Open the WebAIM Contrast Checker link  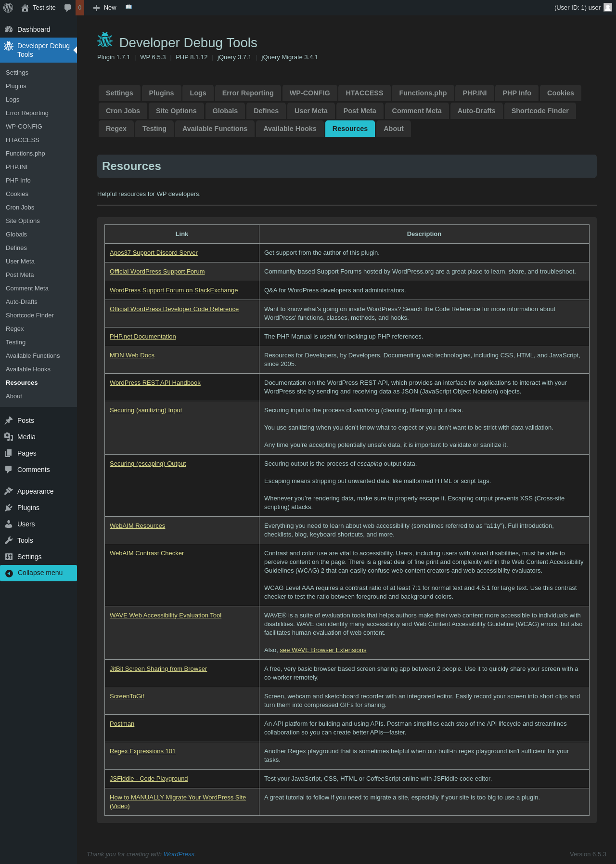147,553
